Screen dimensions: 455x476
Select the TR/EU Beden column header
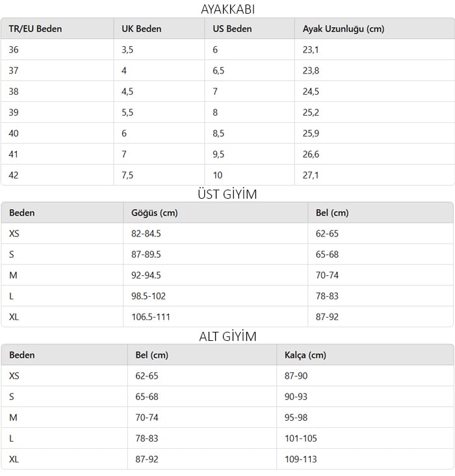[35, 29]
